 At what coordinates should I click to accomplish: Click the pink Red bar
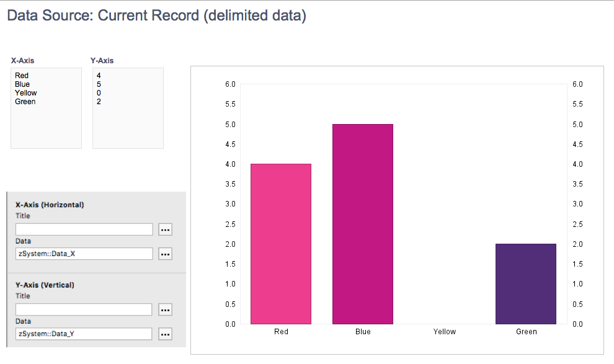[281, 244]
